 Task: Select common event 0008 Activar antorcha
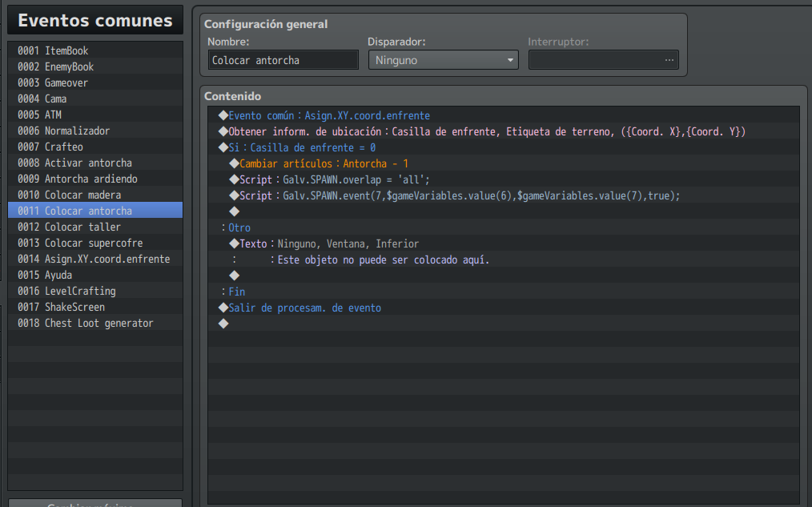click(x=95, y=163)
